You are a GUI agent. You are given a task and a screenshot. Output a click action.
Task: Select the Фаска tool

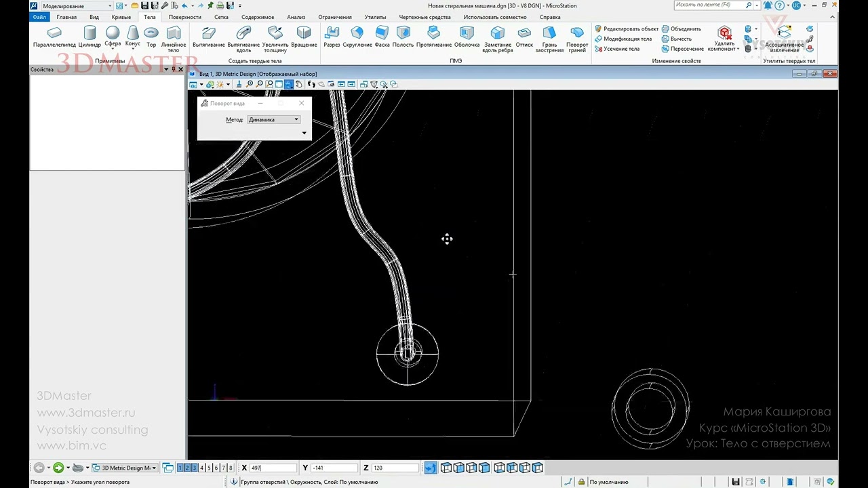(382, 37)
